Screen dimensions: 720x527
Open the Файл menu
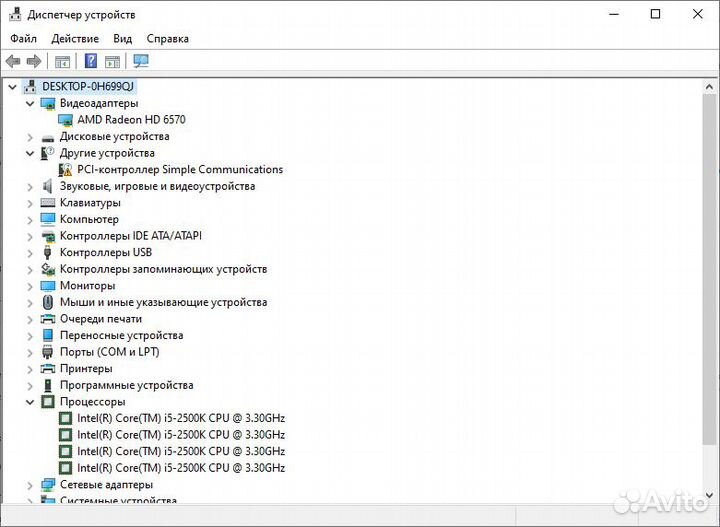click(23, 39)
